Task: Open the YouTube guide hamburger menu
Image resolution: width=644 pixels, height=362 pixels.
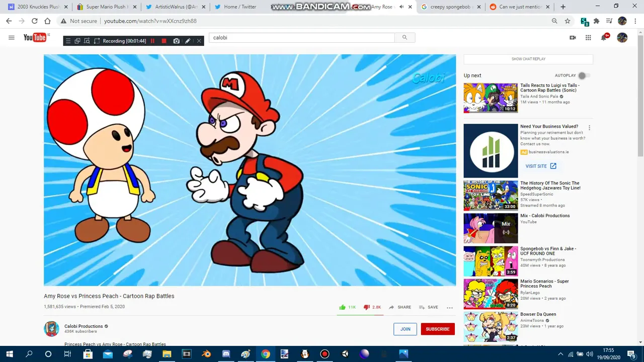Action: 11,38
